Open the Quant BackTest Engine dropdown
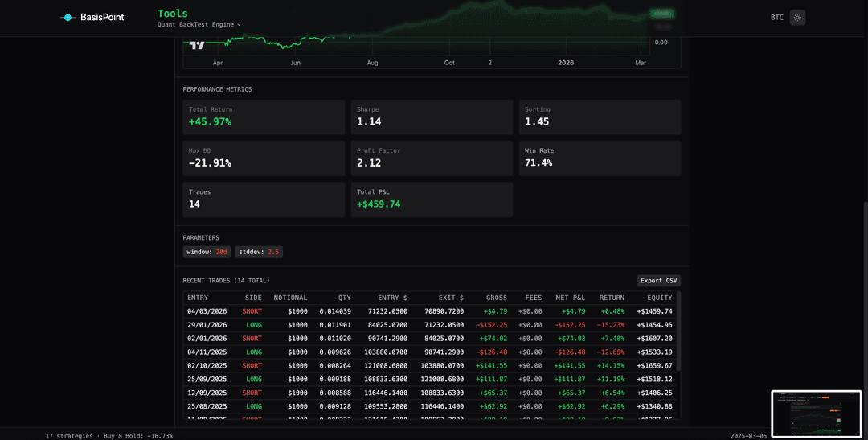868x440 pixels. (199, 25)
